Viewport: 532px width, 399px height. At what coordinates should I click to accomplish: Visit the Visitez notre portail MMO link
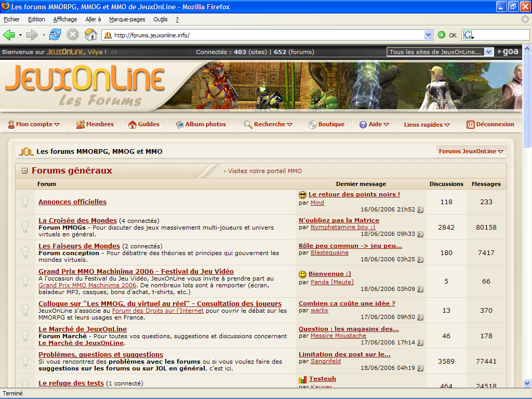[264, 171]
